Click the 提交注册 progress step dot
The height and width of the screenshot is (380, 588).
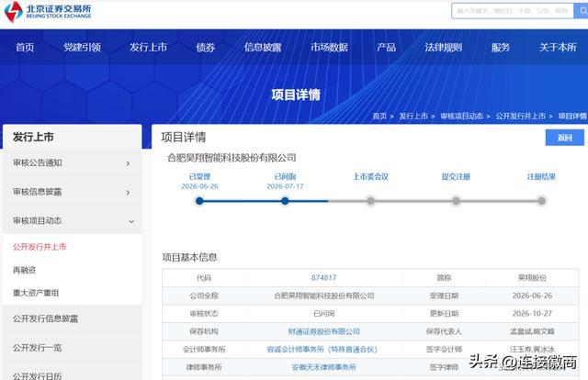click(x=456, y=201)
